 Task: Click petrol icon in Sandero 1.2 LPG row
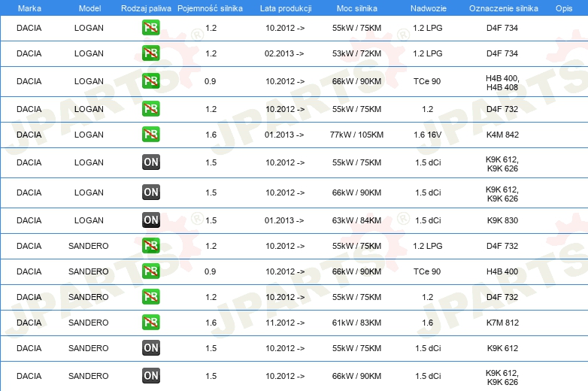pos(150,246)
